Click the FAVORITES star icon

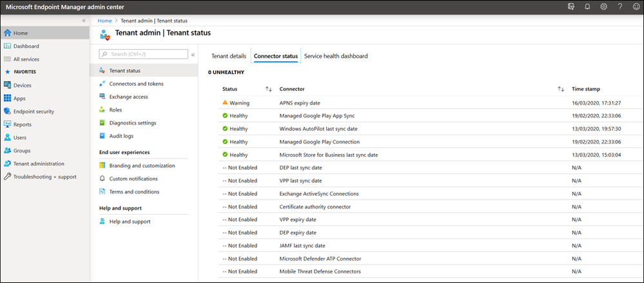[7, 72]
